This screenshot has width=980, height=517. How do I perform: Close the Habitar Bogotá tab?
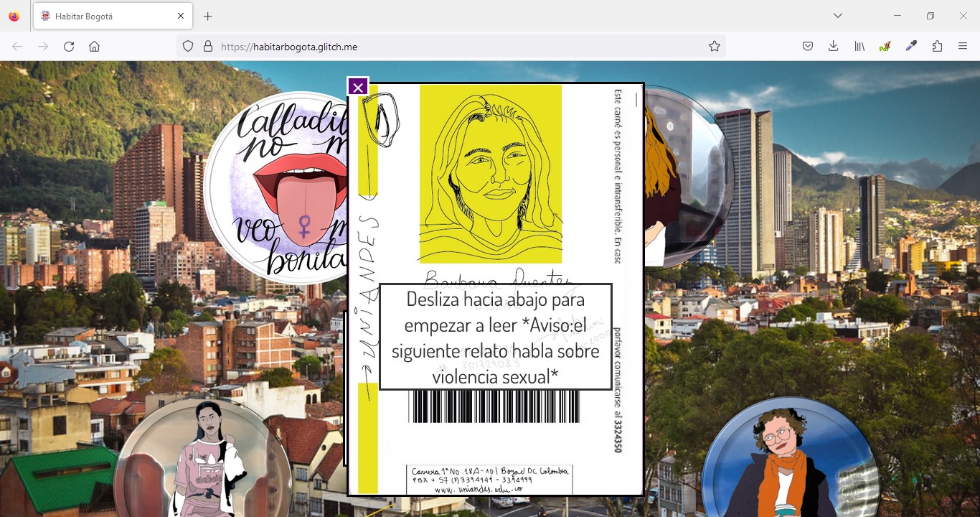[181, 16]
